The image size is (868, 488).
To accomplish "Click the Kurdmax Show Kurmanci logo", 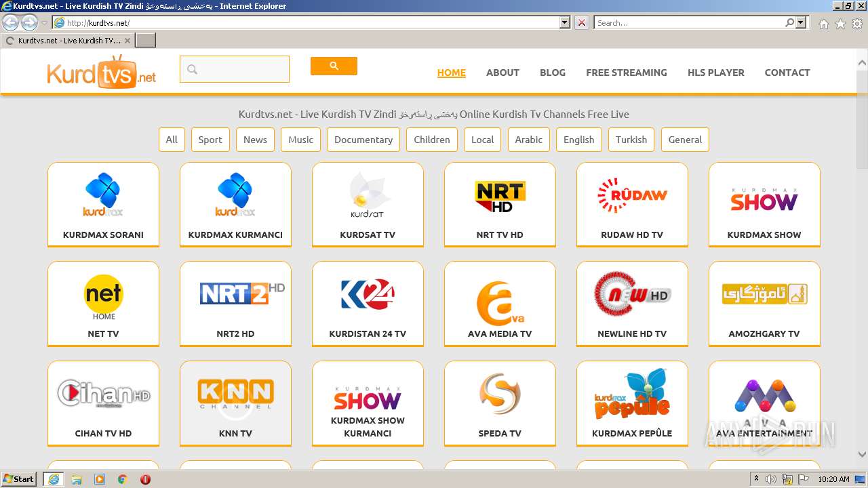I will coord(368,398).
